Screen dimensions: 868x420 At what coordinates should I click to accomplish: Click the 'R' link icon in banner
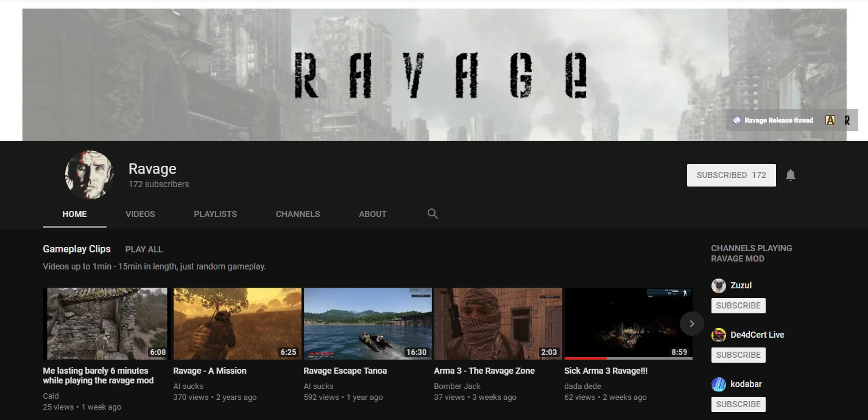pyautogui.click(x=847, y=120)
